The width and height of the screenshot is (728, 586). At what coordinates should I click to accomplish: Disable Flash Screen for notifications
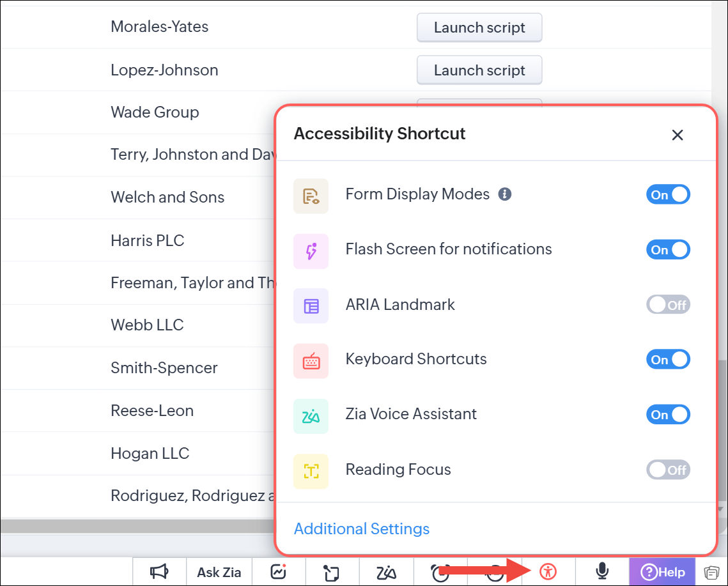tap(668, 249)
